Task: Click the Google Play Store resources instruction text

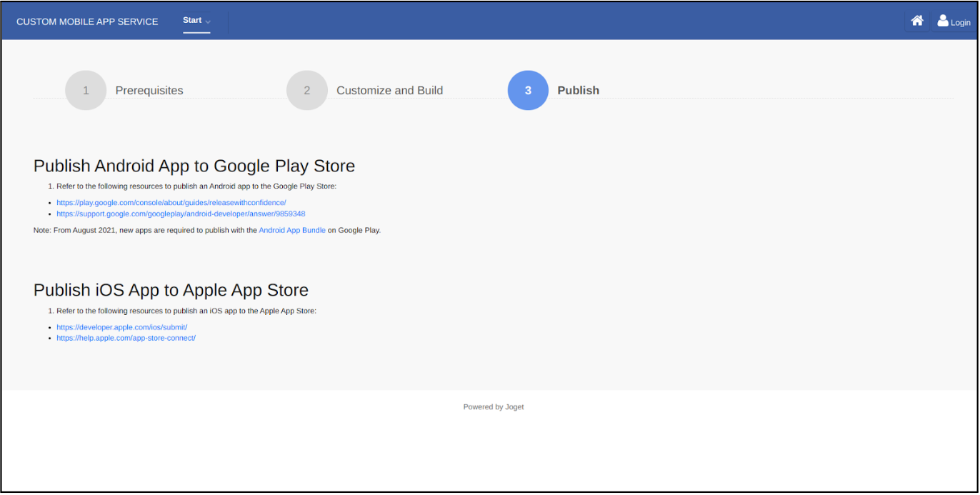Action: click(x=196, y=186)
